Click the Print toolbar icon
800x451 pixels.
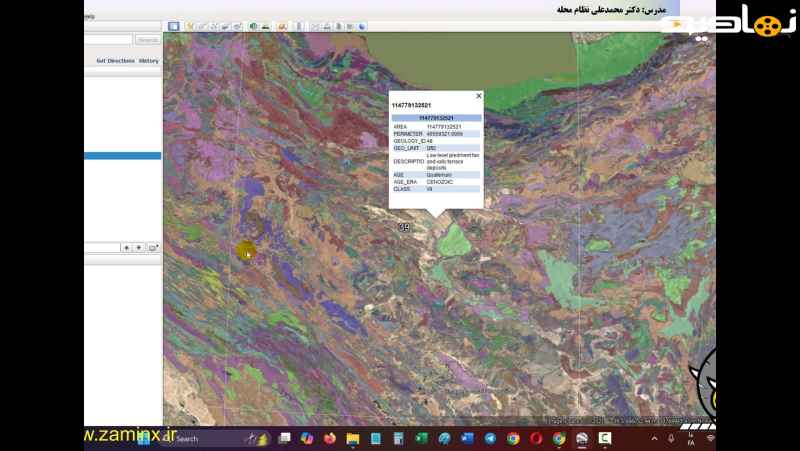coord(327,26)
